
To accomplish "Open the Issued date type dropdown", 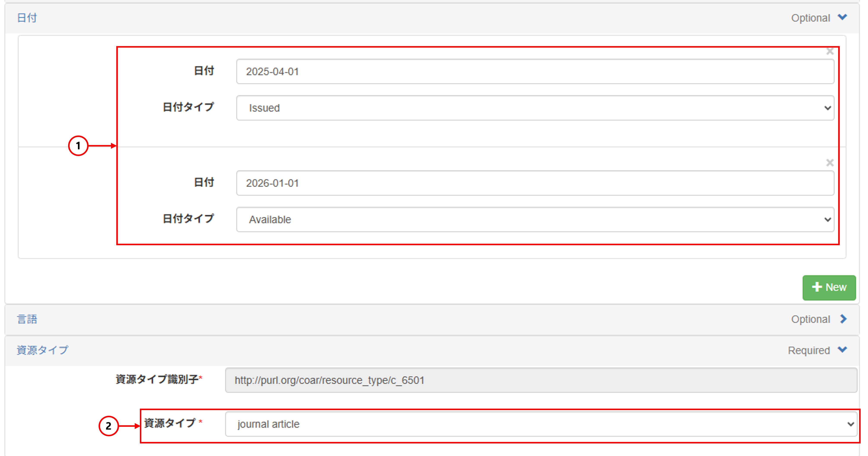I will (535, 108).
